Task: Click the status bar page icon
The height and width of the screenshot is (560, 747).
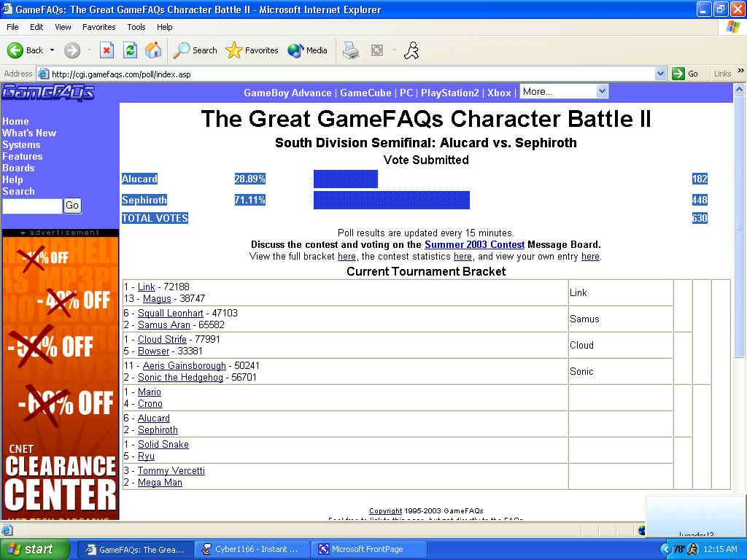Action: [x=7, y=530]
